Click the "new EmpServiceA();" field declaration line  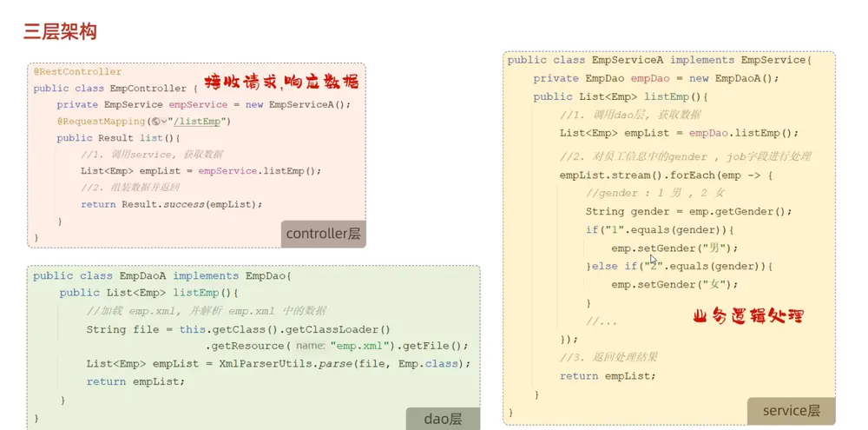(x=204, y=105)
